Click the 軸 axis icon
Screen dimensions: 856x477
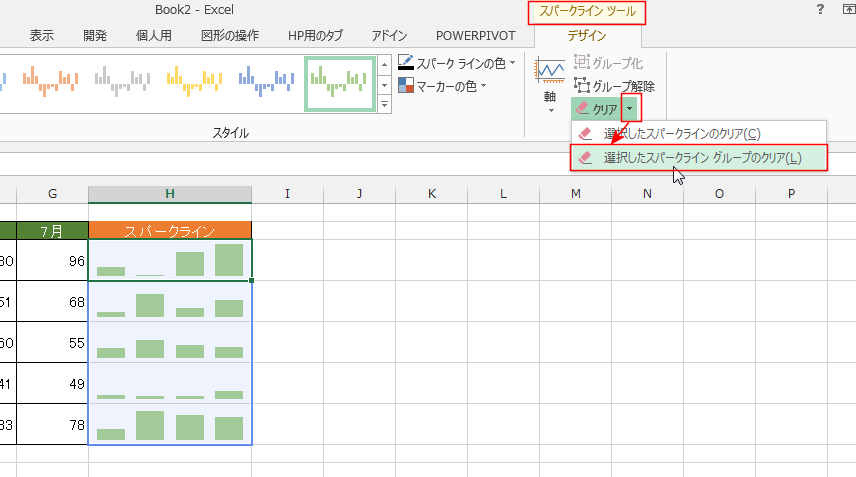click(x=550, y=71)
